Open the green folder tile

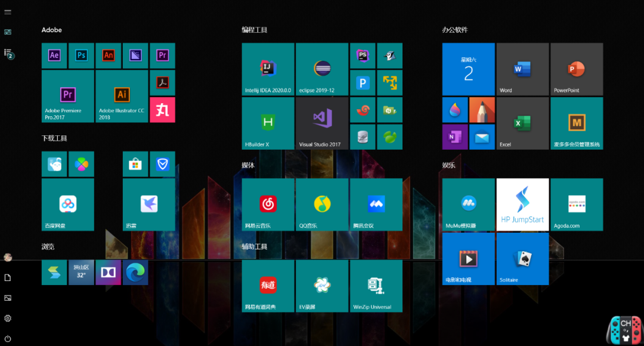[390, 110]
